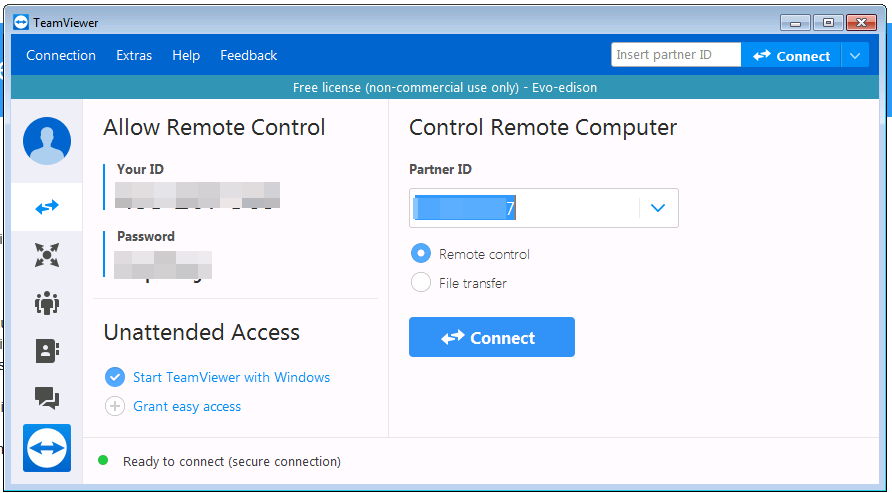This screenshot has width=892, height=493.
Task: Open the Connection menu
Action: (61, 55)
